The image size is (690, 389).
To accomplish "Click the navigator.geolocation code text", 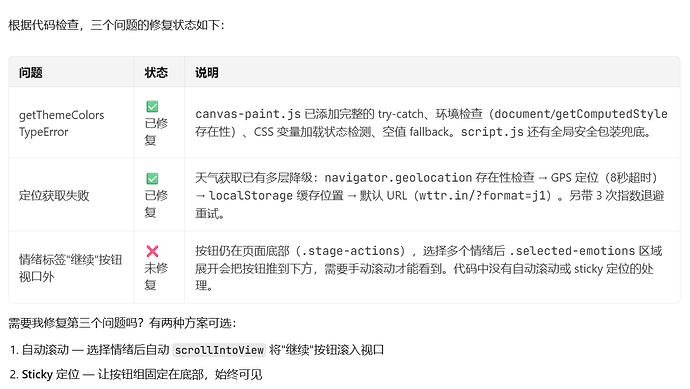I will tap(398, 178).
